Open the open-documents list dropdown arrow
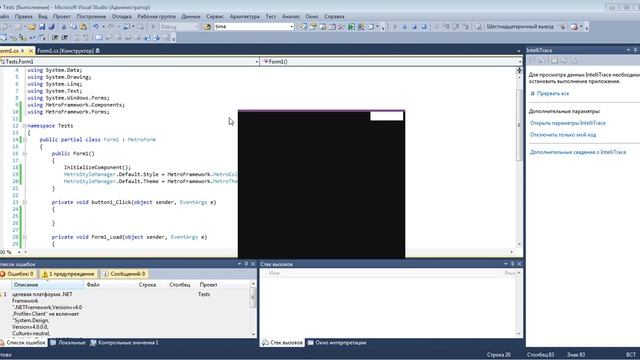The image size is (640, 360). pos(519,51)
